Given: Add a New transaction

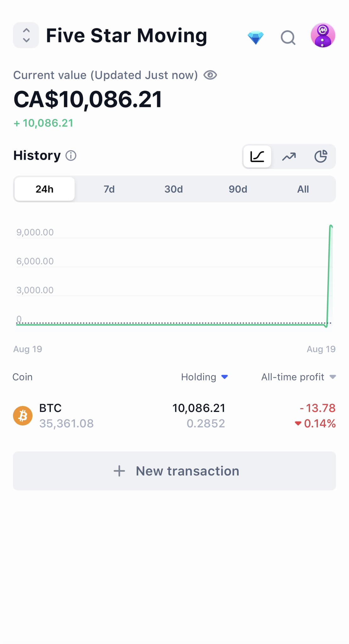Looking at the screenshot, I should click(x=174, y=471).
